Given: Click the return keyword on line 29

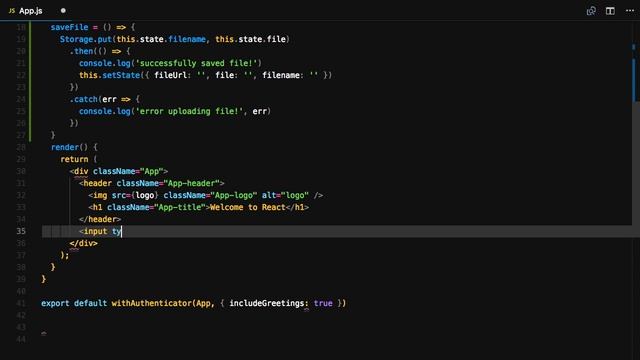Looking at the screenshot, I should click(x=74, y=159).
